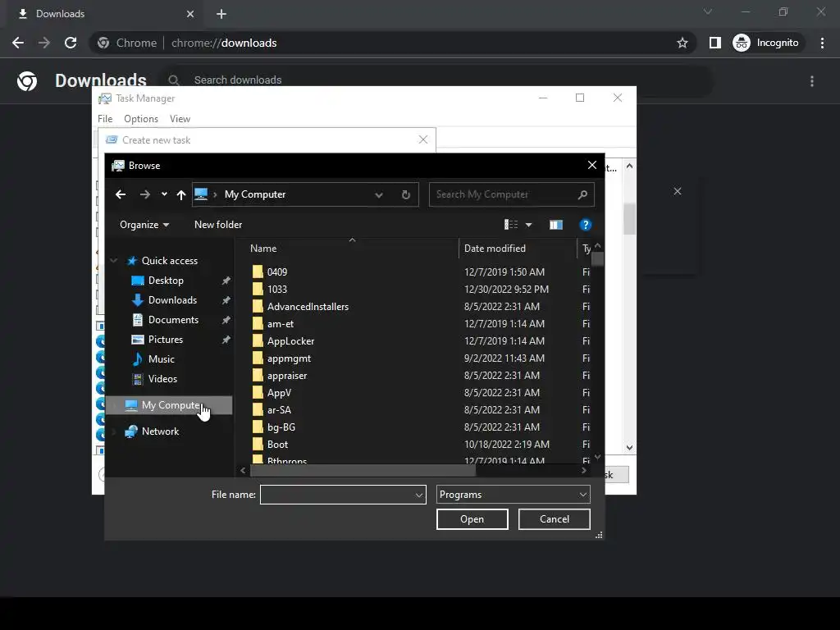Select Downloads in Quick access
This screenshot has height=630, width=840.
(x=172, y=300)
